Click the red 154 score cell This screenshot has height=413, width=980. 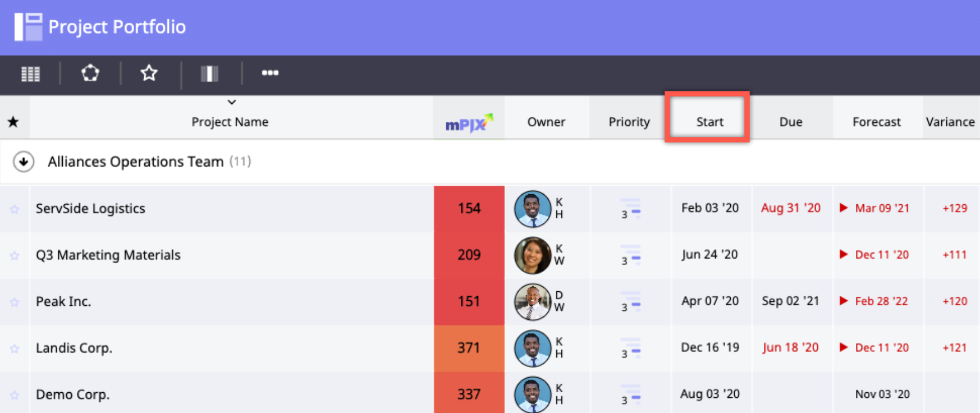pyautogui.click(x=469, y=209)
